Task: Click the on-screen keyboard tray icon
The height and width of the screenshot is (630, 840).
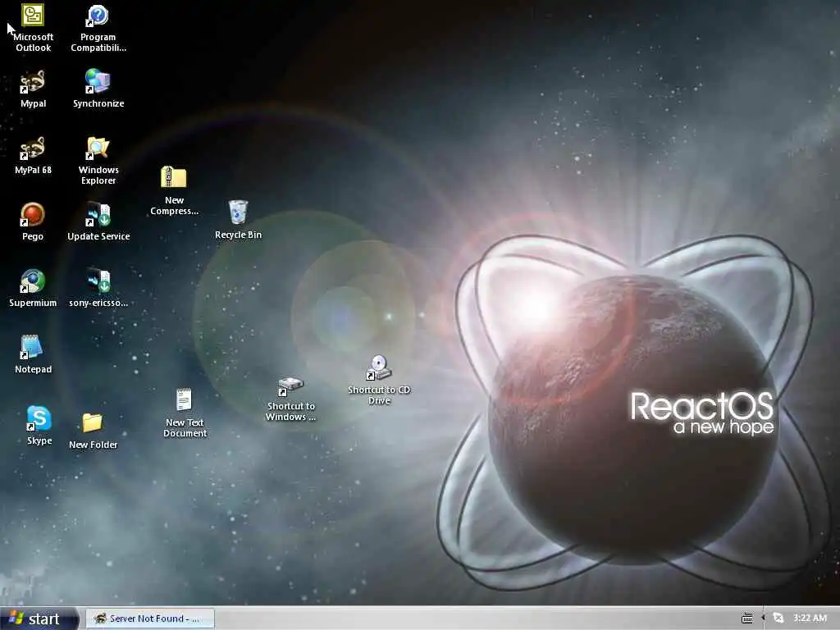Action: 746,619
